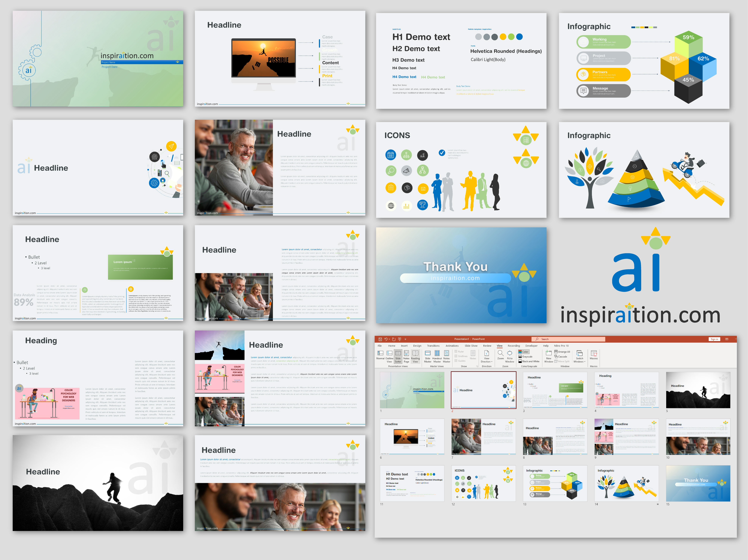
Task: Select the Thank You slide thumbnail
Action: (x=698, y=483)
